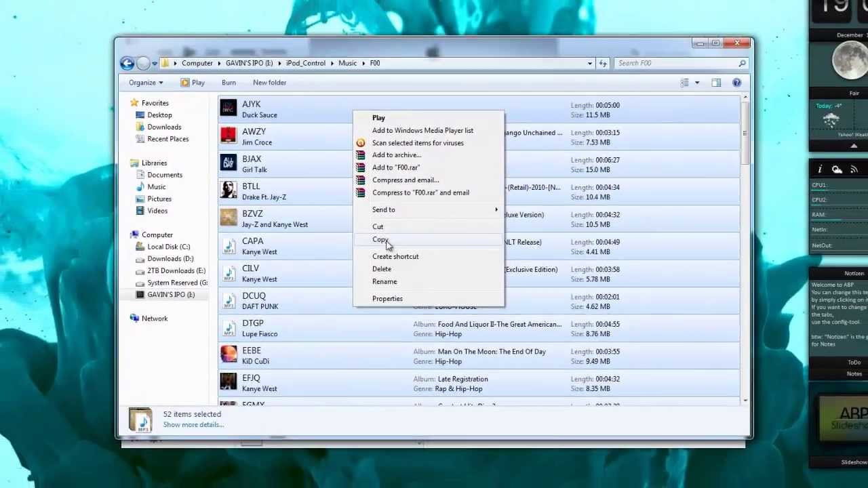The image size is (868, 488).
Task: Open Desktop in Favorites
Action: tap(159, 115)
